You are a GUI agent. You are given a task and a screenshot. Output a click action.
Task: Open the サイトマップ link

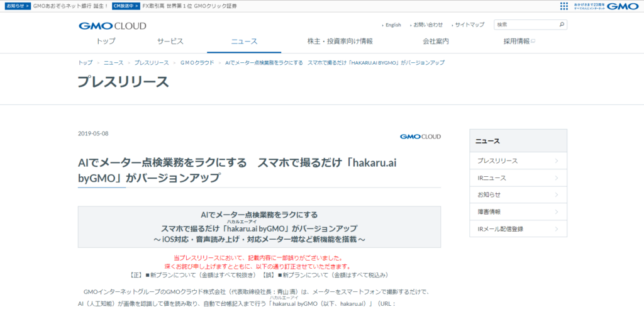click(469, 25)
